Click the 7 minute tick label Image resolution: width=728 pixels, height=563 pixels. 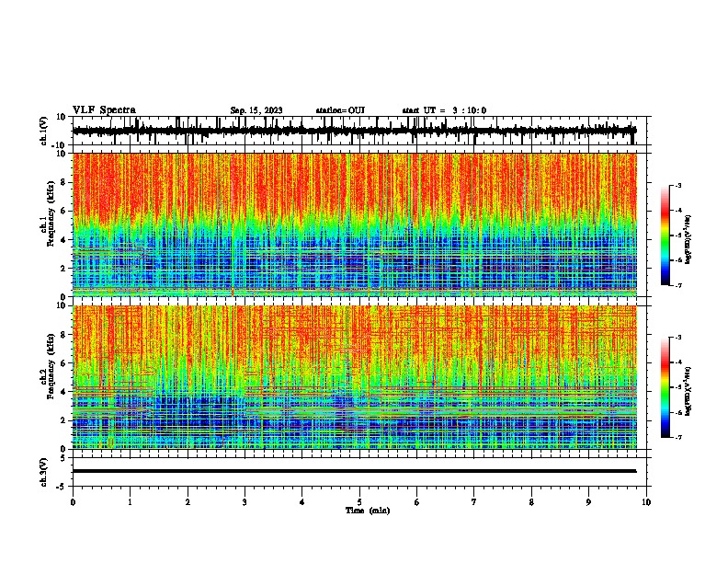474,502
